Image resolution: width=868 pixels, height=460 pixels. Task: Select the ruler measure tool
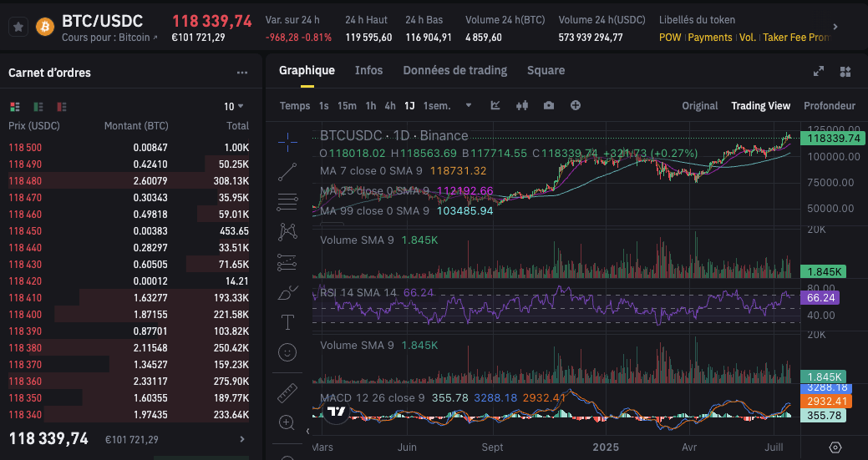(x=287, y=392)
